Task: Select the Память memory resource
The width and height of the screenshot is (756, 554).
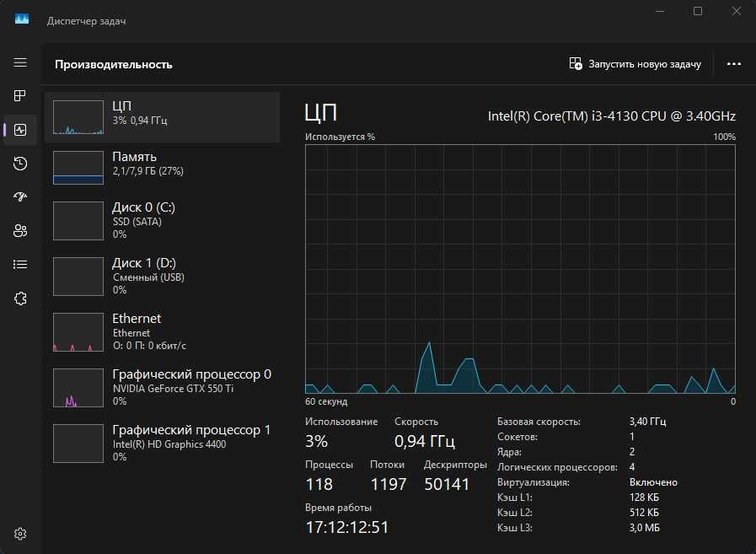Action: (x=162, y=168)
